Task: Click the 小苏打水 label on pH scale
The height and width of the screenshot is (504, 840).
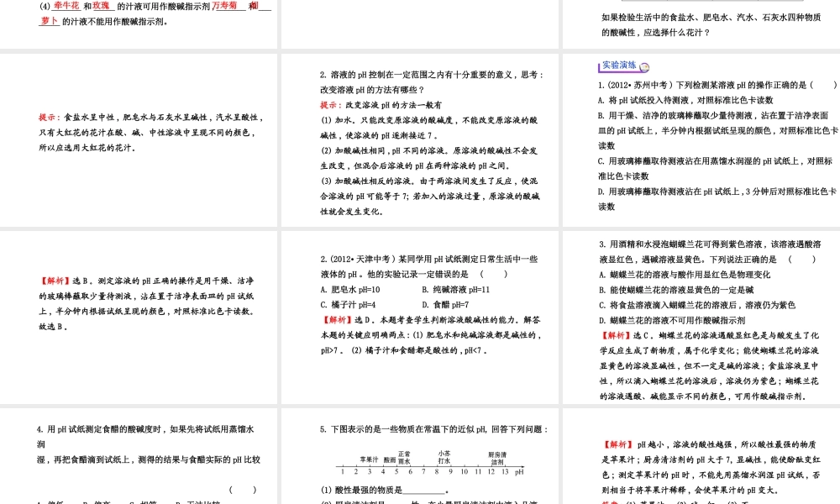Action: 444,457
